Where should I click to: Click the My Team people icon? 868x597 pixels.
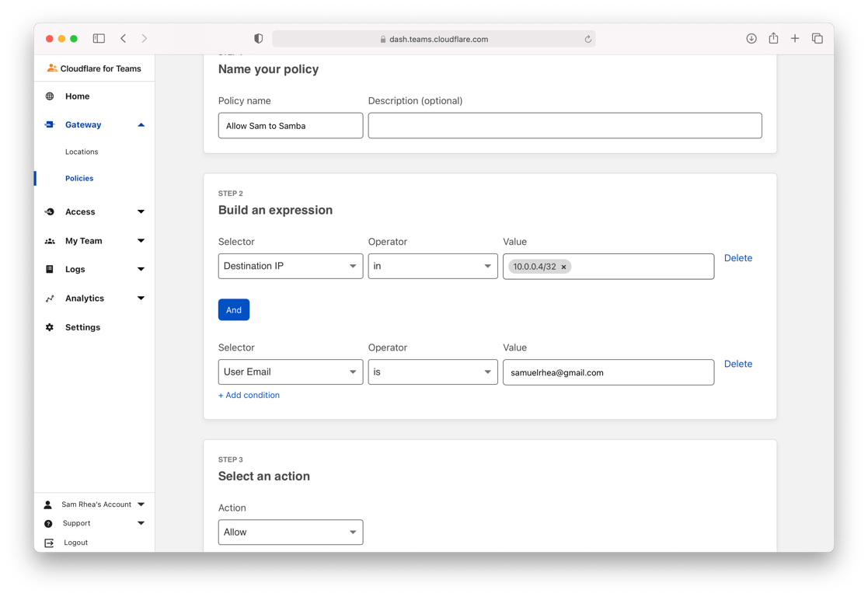click(50, 241)
